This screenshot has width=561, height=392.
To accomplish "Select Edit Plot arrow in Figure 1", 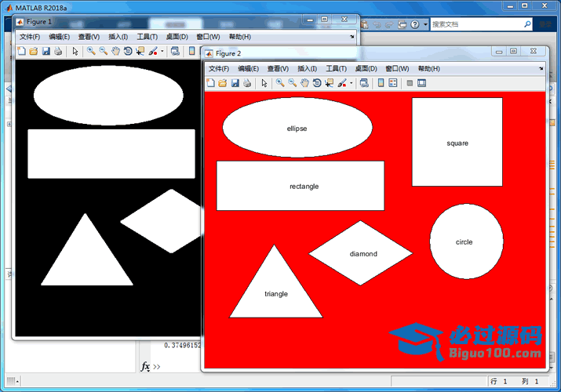I will 75,51.
